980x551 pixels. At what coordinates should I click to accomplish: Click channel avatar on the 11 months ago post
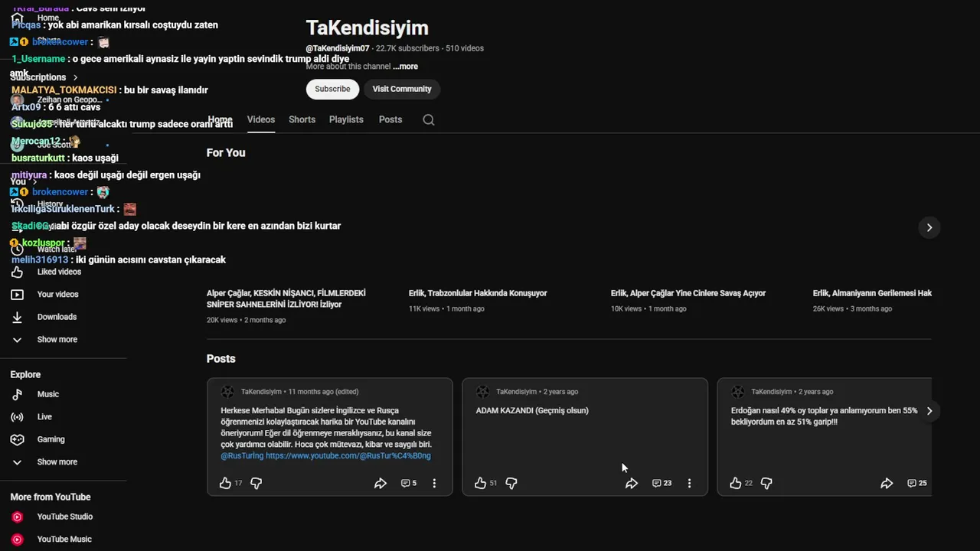[227, 392]
